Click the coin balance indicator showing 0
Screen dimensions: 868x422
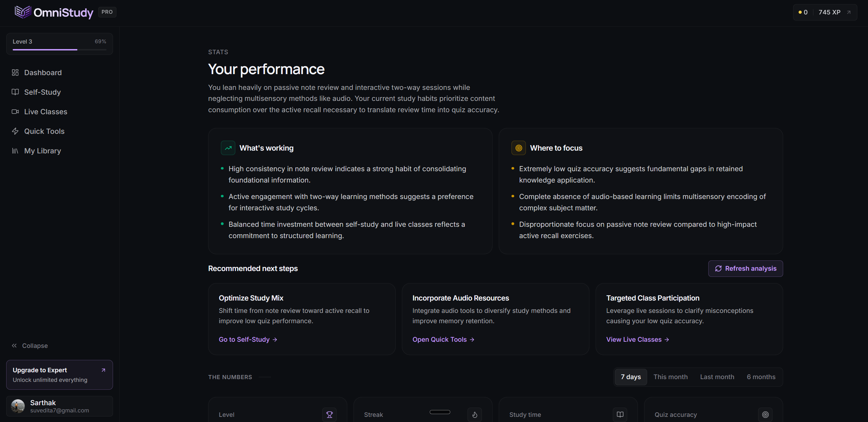pyautogui.click(x=803, y=12)
